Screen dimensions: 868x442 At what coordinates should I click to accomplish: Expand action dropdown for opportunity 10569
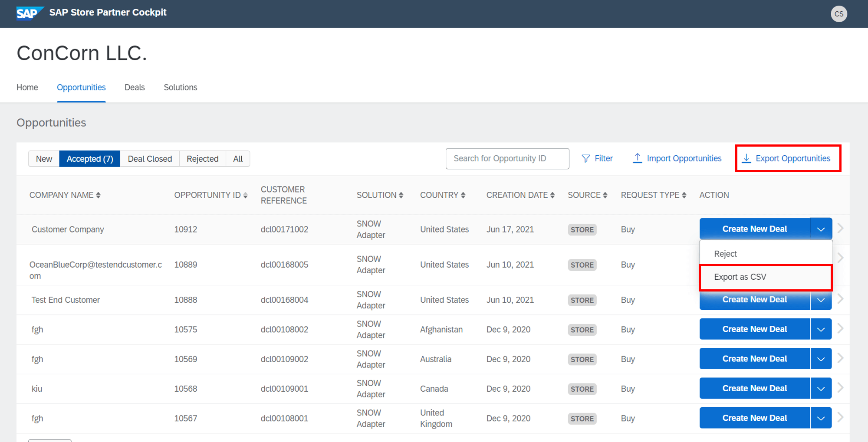[x=821, y=359]
